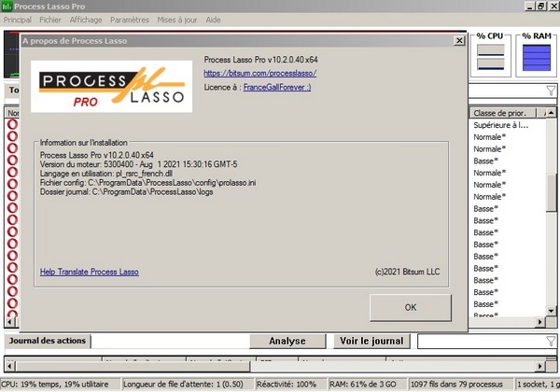
Task: Click the Process Lasso Pro logo image
Action: pos(111,87)
